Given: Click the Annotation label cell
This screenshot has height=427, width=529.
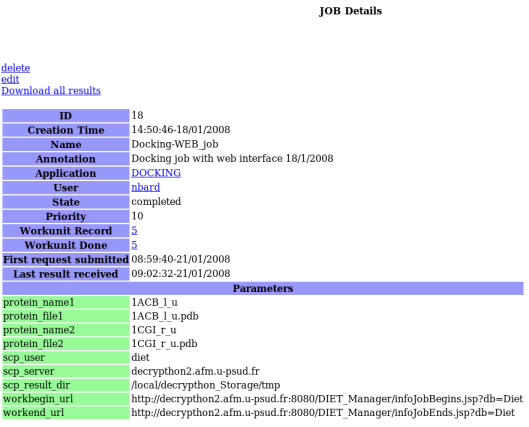Looking at the screenshot, I should 66,159.
